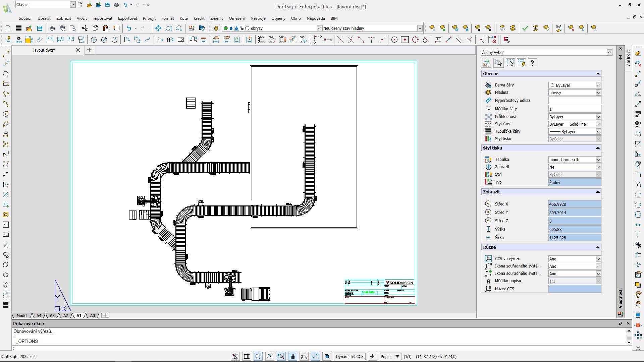
Task: Click the help question mark in Properties
Action: [532, 63]
